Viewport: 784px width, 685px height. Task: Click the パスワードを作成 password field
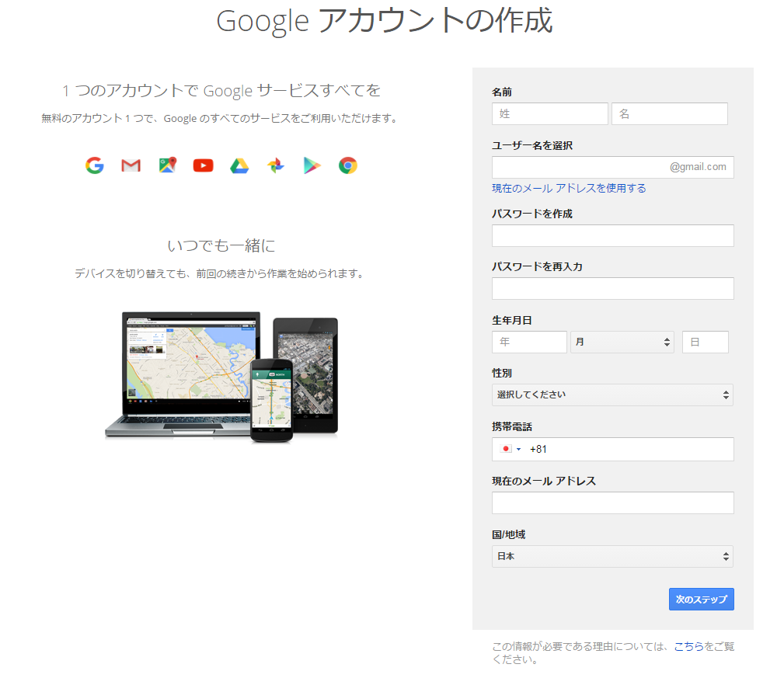612,235
